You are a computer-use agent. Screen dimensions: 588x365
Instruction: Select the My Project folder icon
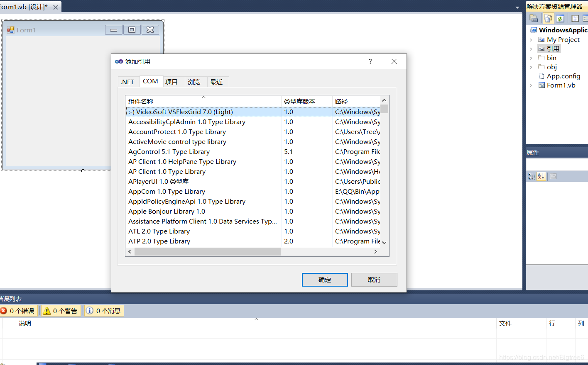pos(541,40)
